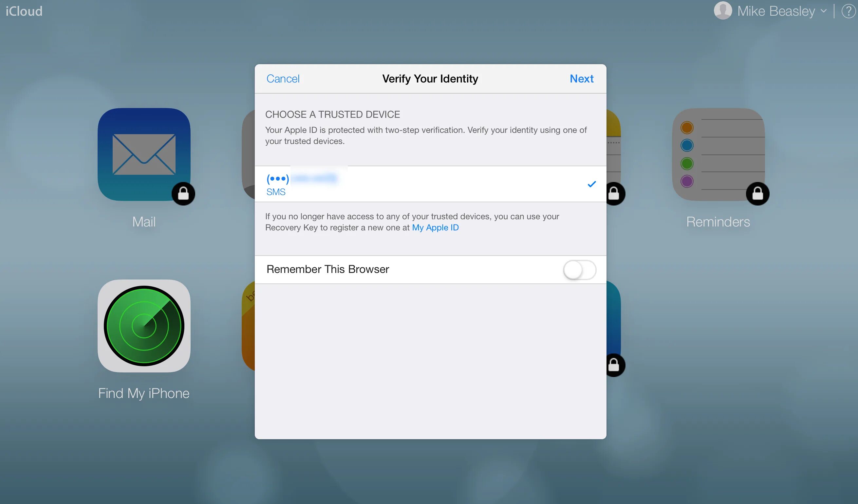
Task: Open the My Apple ID link
Action: (435, 227)
